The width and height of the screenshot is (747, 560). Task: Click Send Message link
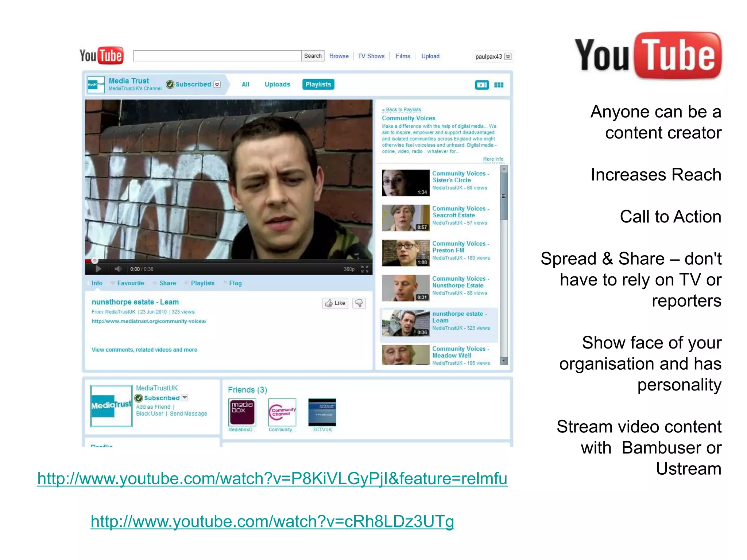188,413
